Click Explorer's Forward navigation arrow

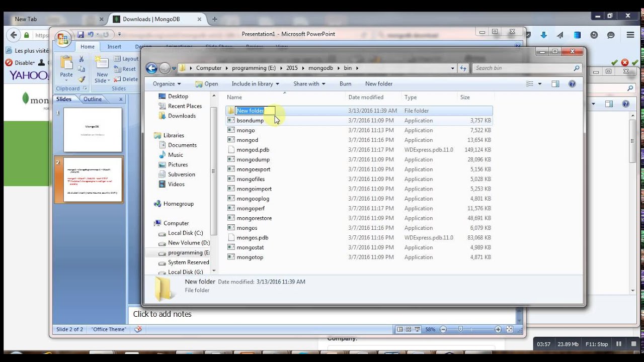[165, 68]
